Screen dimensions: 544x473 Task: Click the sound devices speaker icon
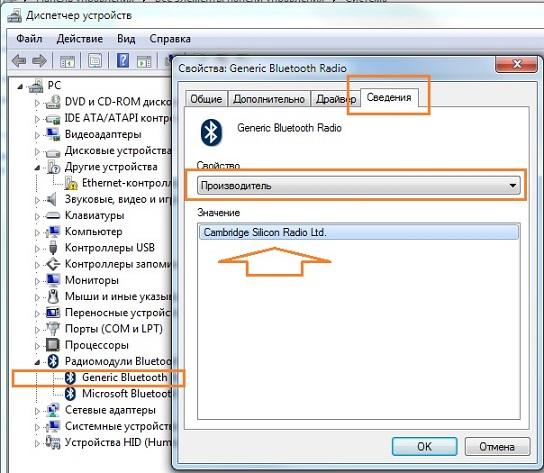click(x=52, y=199)
